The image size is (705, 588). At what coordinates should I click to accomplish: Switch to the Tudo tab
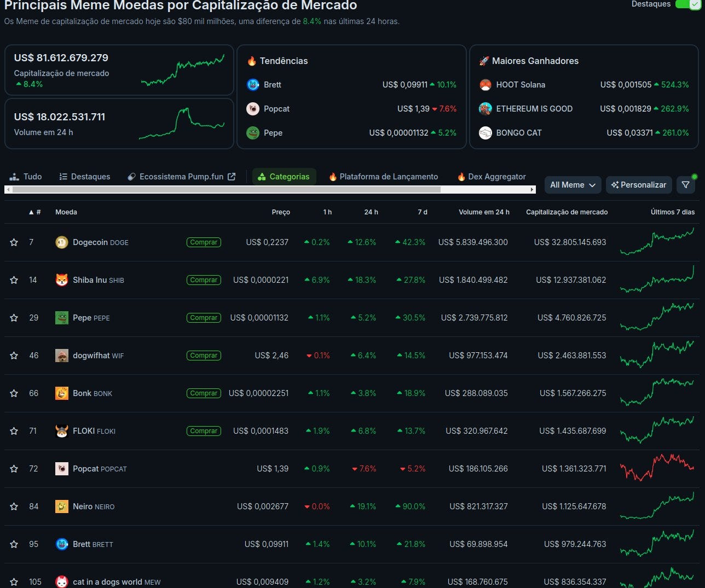[26, 177]
